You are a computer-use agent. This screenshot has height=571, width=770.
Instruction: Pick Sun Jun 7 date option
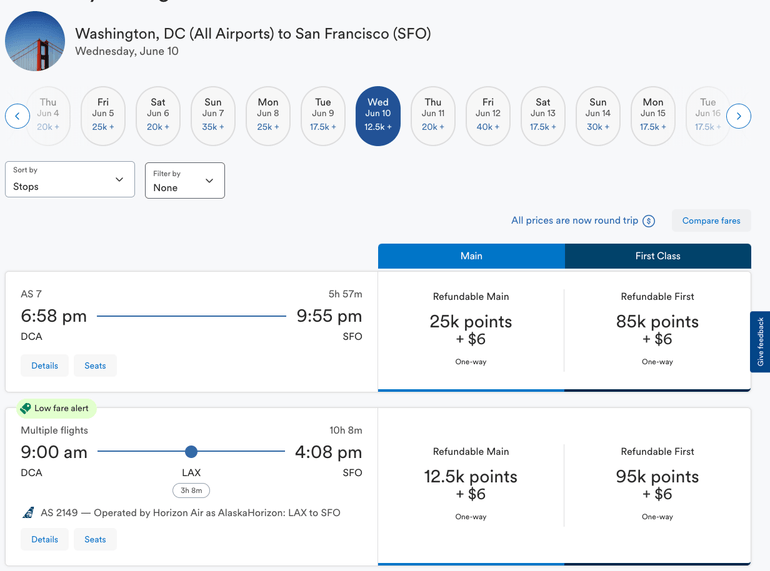[x=213, y=116]
